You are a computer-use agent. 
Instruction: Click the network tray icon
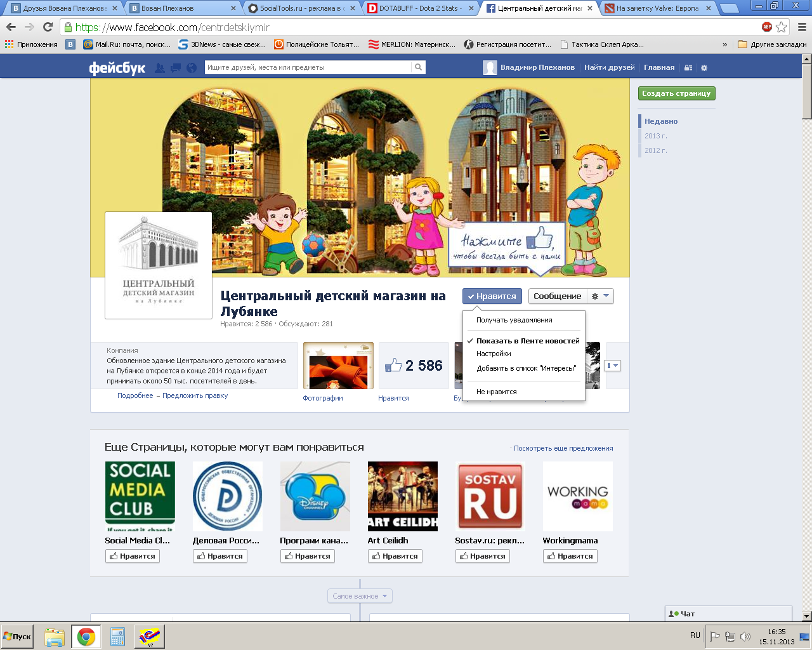(x=730, y=637)
